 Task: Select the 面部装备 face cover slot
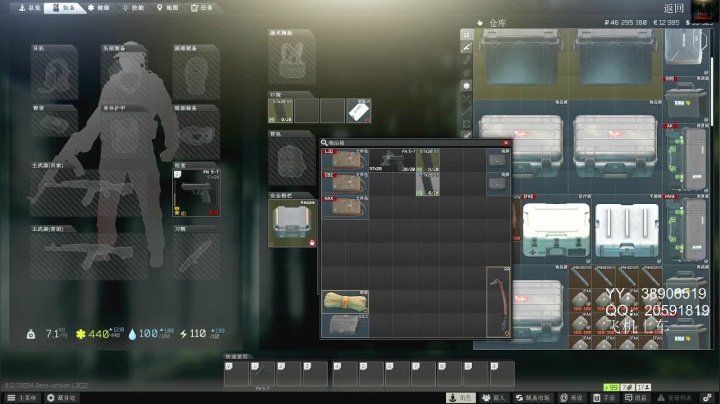tap(196, 73)
